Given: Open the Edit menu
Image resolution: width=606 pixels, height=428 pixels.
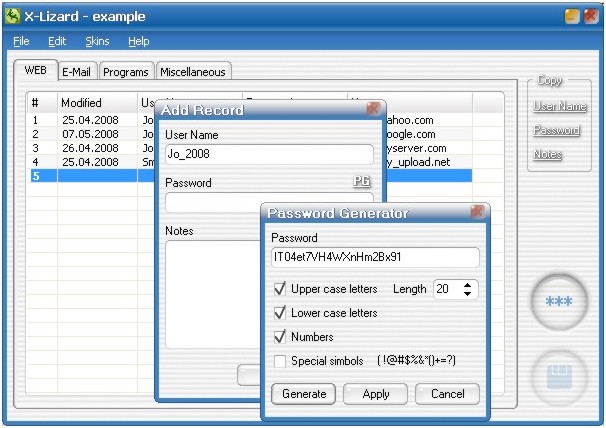Looking at the screenshot, I should (x=57, y=41).
